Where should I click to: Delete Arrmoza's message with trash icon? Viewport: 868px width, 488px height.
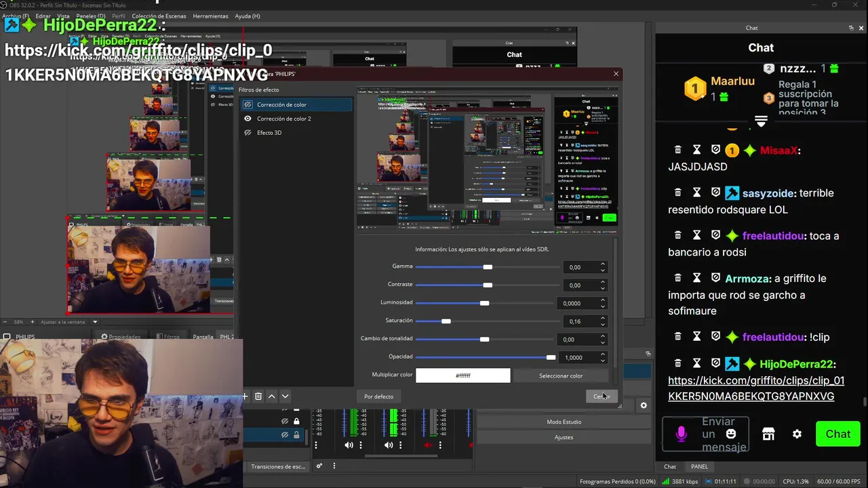[677, 279]
